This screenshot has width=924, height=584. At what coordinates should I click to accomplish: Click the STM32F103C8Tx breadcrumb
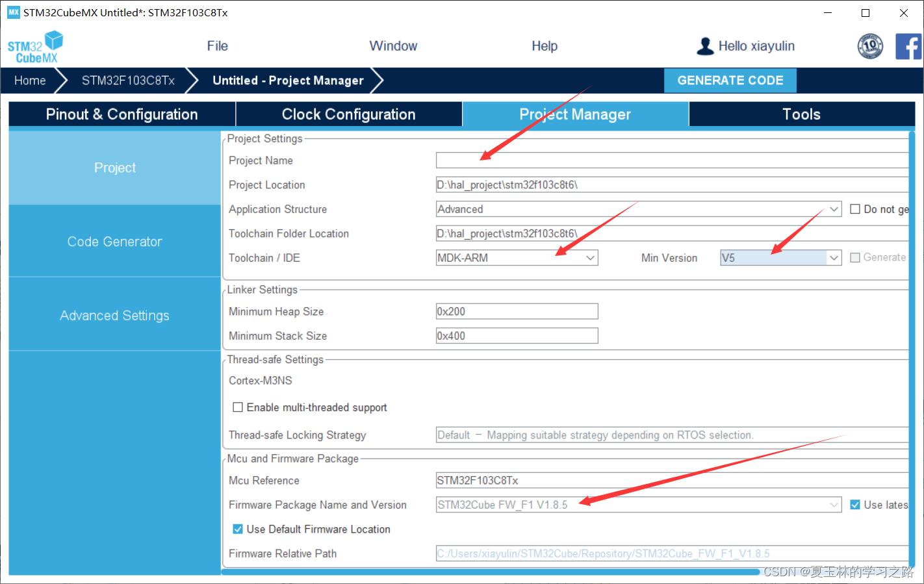128,81
